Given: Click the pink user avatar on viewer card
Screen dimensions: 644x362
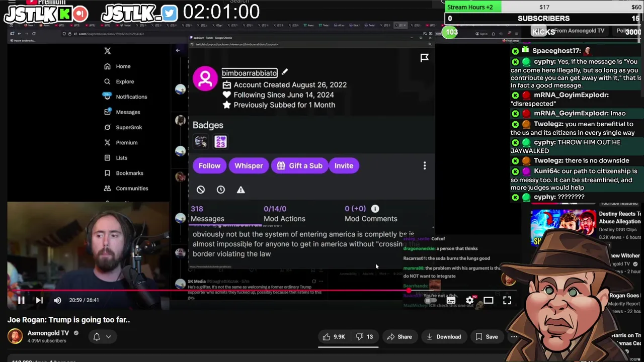Looking at the screenshot, I should [x=205, y=79].
